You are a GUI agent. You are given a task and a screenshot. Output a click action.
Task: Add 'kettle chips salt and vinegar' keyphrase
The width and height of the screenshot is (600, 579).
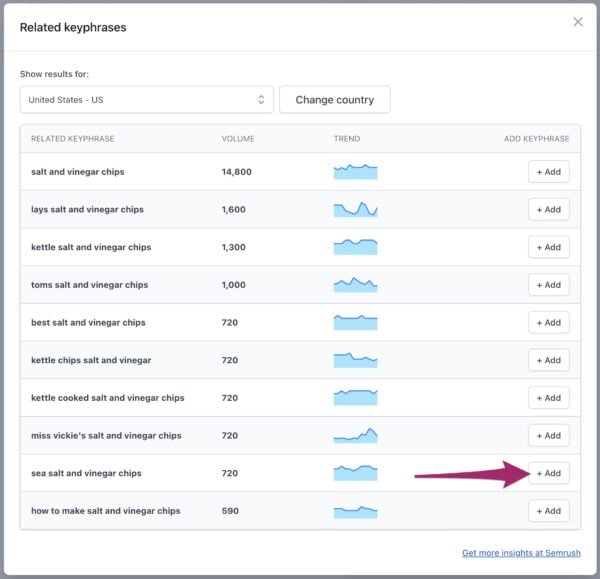coord(548,360)
